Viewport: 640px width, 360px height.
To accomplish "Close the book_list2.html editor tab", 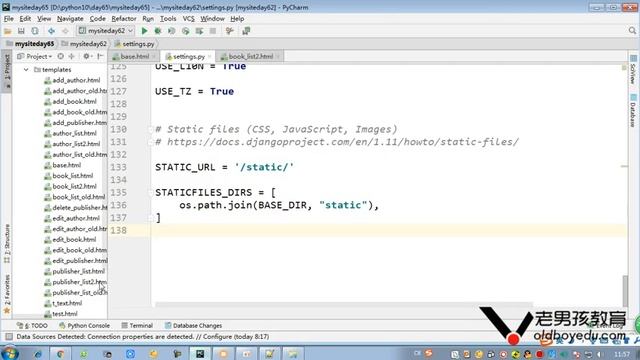I will pos(278,56).
